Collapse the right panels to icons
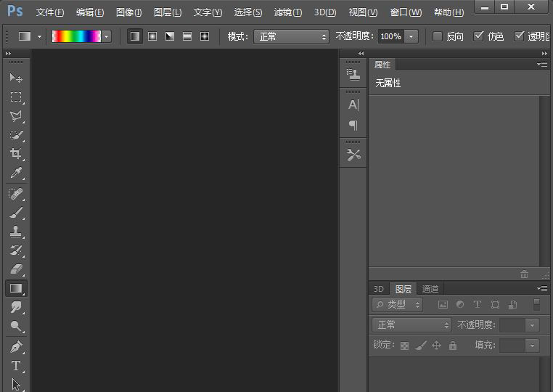 (544, 53)
